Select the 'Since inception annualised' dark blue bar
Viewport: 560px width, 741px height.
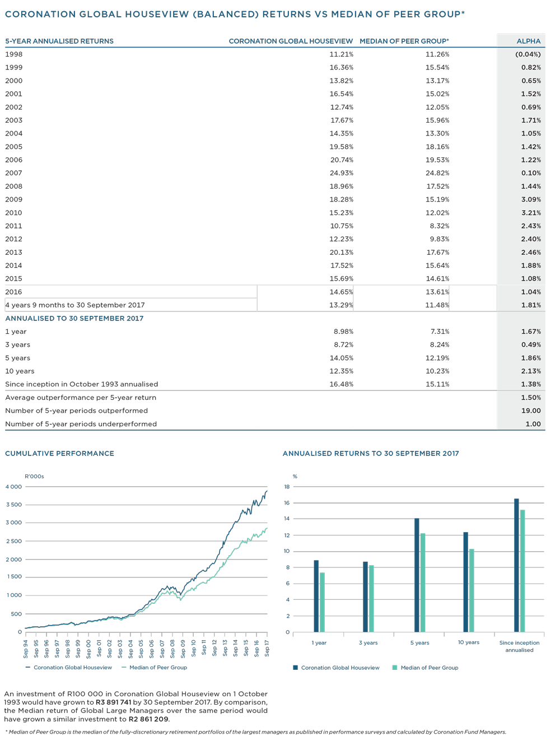(x=516, y=565)
